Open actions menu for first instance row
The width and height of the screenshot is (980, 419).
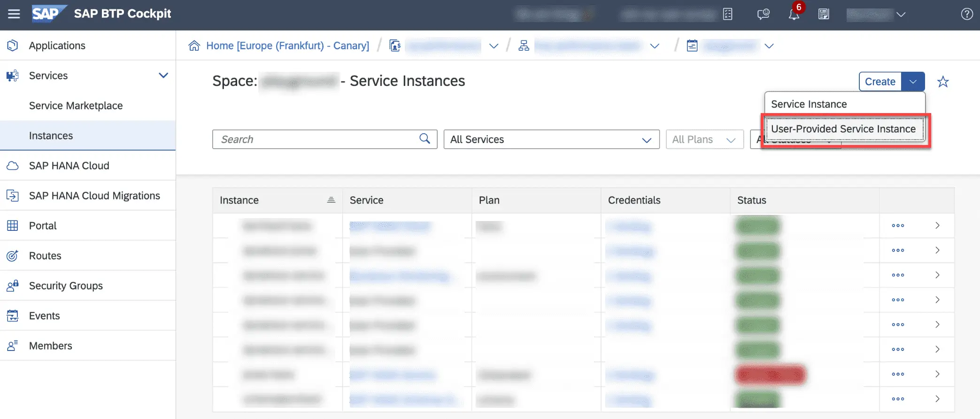897,226
